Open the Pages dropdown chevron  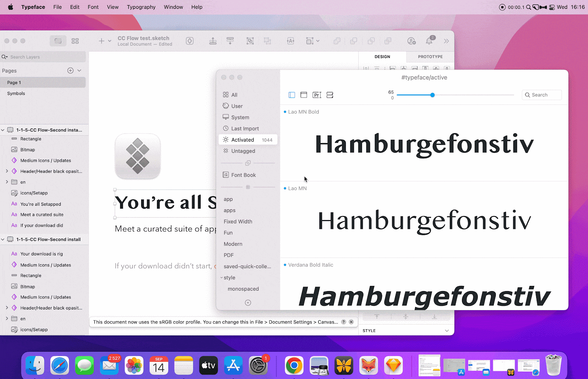click(79, 71)
